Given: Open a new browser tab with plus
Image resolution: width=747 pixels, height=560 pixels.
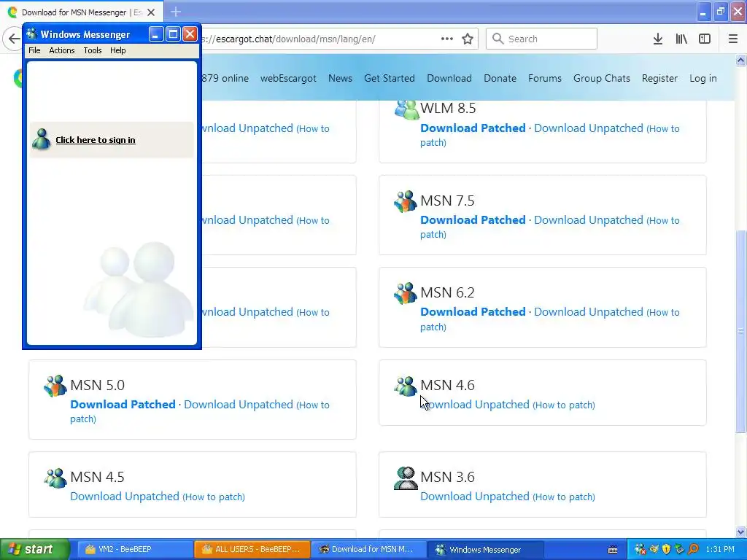Looking at the screenshot, I should click(176, 12).
